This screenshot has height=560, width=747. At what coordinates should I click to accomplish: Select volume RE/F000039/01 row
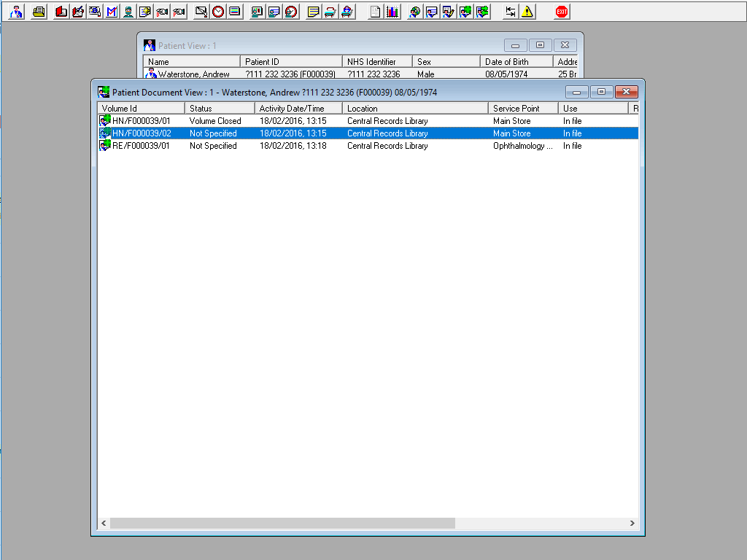[368, 146]
